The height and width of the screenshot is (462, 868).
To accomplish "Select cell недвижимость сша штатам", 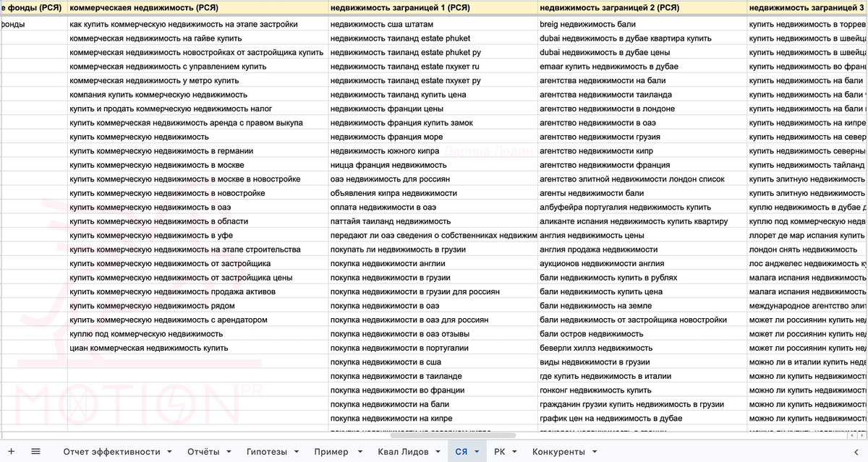I will (433, 24).
